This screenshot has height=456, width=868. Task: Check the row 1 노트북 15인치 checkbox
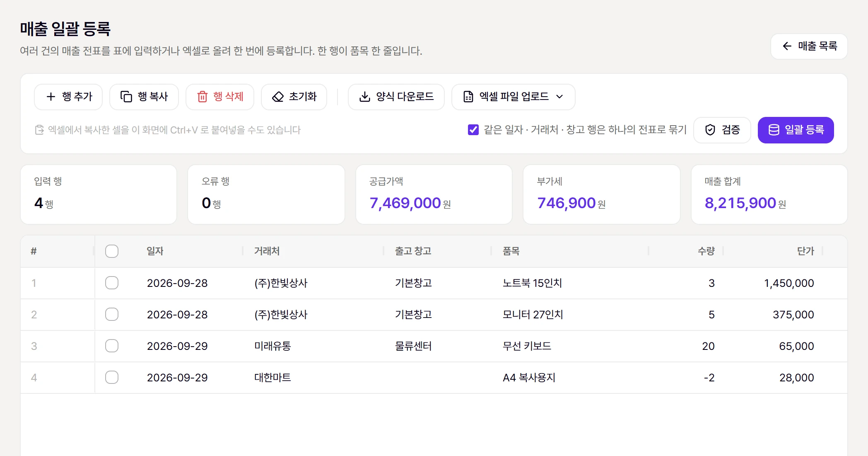112,283
